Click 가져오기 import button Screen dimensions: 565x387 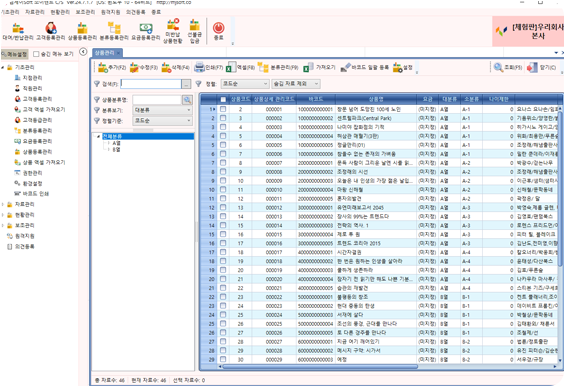pyautogui.click(x=319, y=67)
